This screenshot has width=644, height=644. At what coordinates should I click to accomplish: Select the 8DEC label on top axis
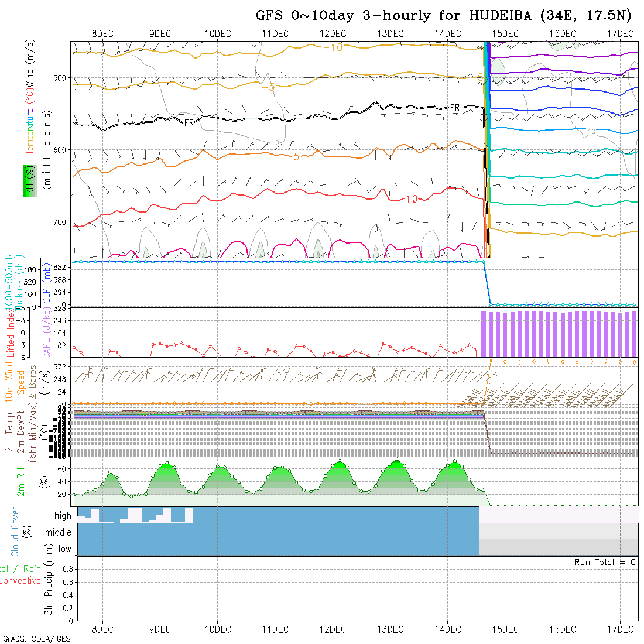click(x=103, y=33)
